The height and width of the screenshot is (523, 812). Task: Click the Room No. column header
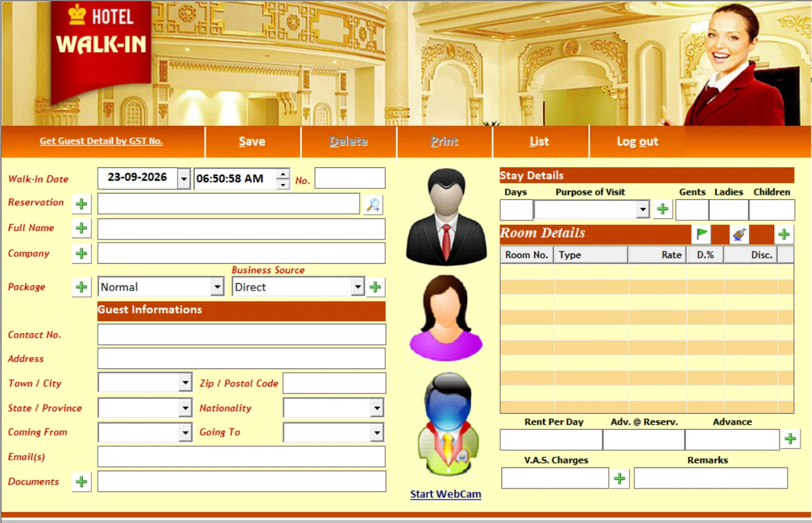click(x=526, y=255)
